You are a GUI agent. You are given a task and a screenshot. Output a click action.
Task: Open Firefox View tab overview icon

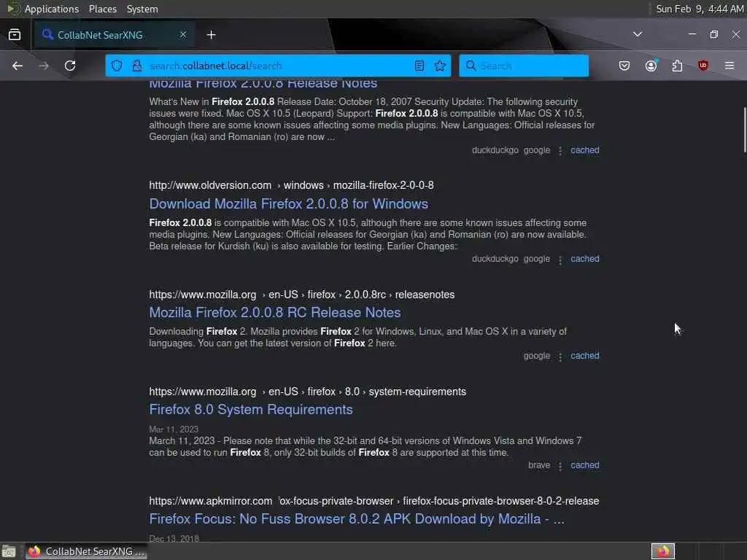point(15,35)
